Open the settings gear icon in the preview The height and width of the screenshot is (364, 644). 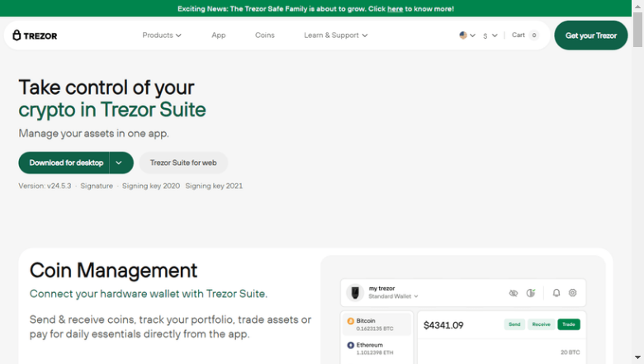(572, 292)
